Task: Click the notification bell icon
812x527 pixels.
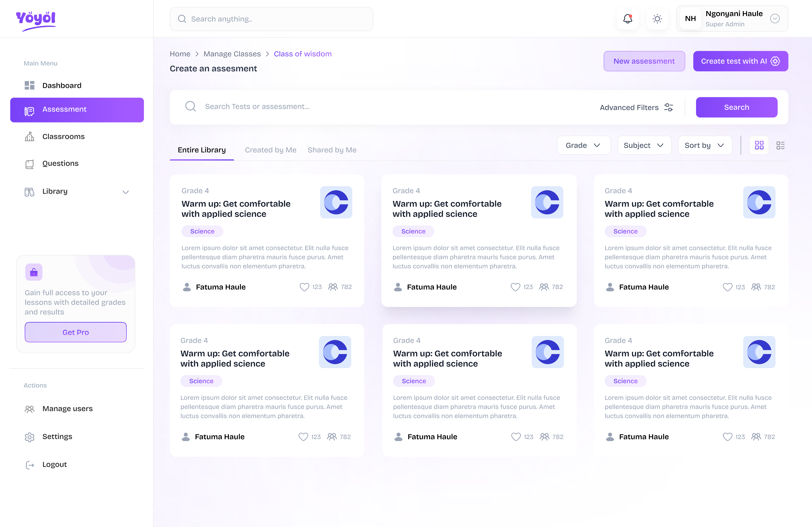Action: click(x=627, y=19)
